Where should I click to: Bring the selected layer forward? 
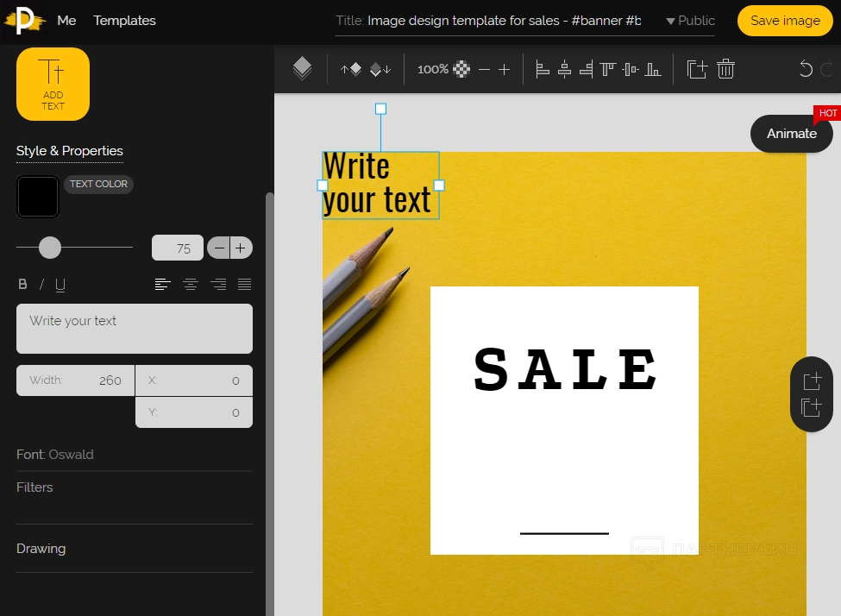[x=351, y=70]
